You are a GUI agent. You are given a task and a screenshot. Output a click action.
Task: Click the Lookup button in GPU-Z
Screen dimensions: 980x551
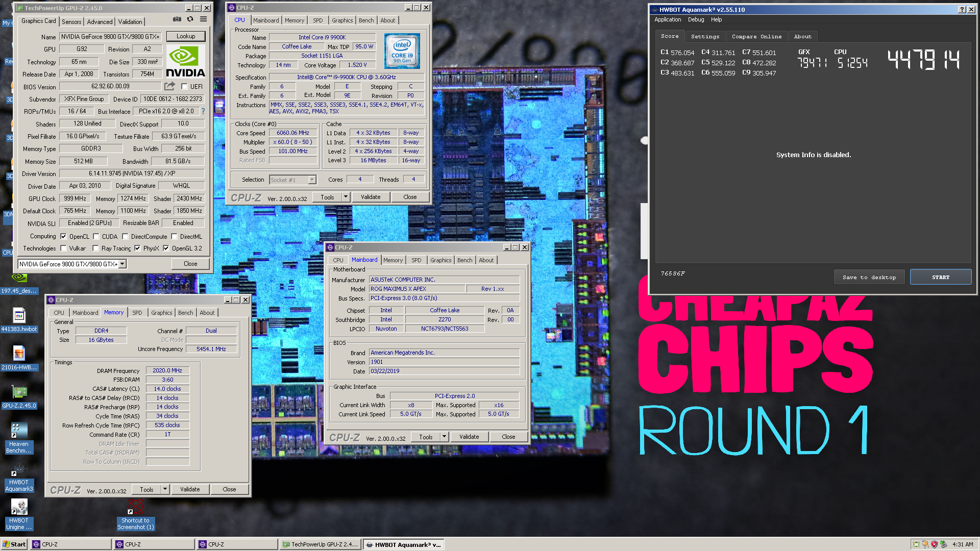[x=186, y=36]
